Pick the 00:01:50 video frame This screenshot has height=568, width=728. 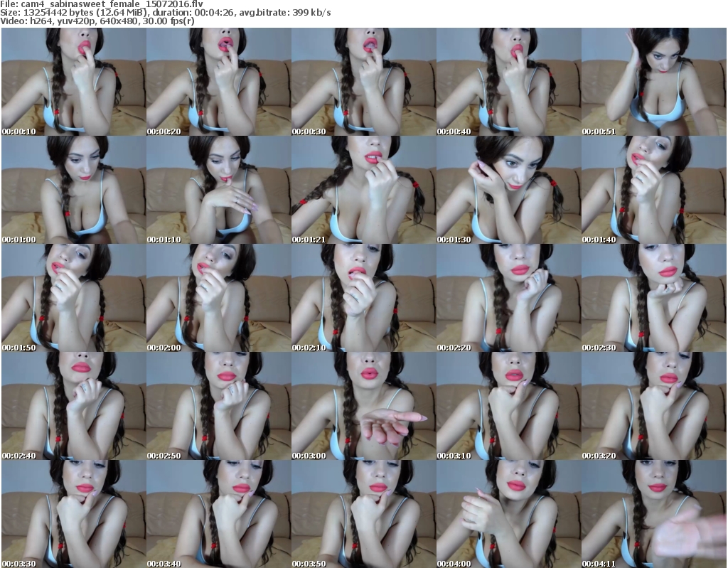pos(73,298)
